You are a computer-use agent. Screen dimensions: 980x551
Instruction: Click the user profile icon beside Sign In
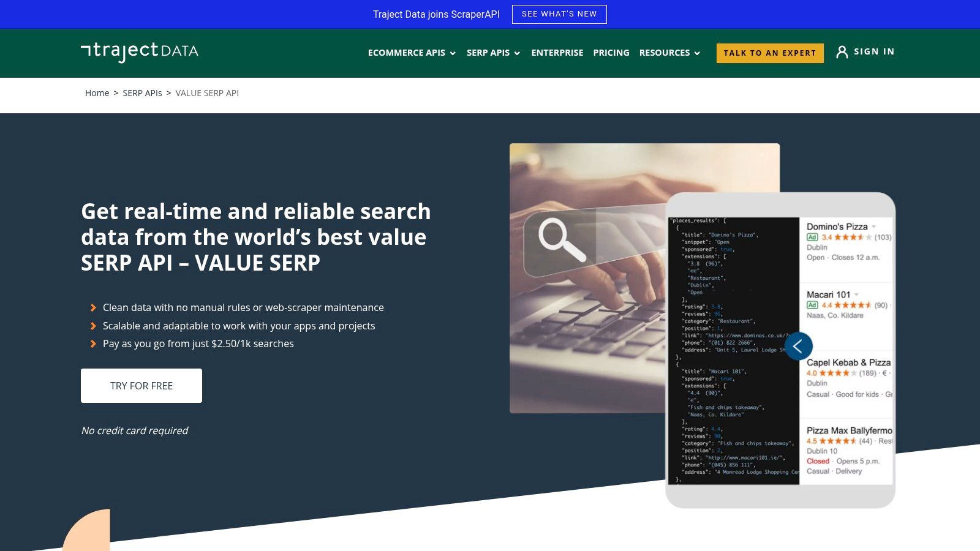pyautogui.click(x=842, y=52)
